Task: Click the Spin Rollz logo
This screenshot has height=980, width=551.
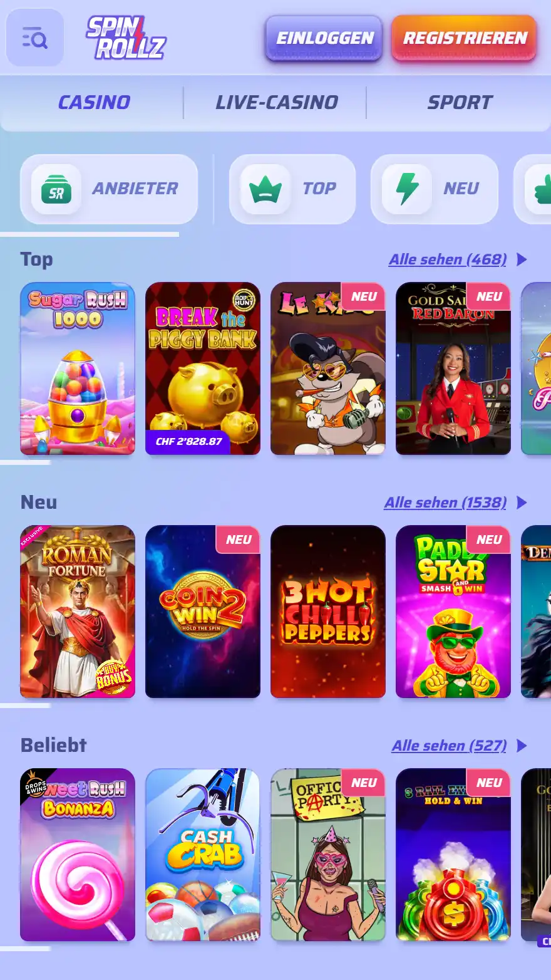Action: point(126,38)
